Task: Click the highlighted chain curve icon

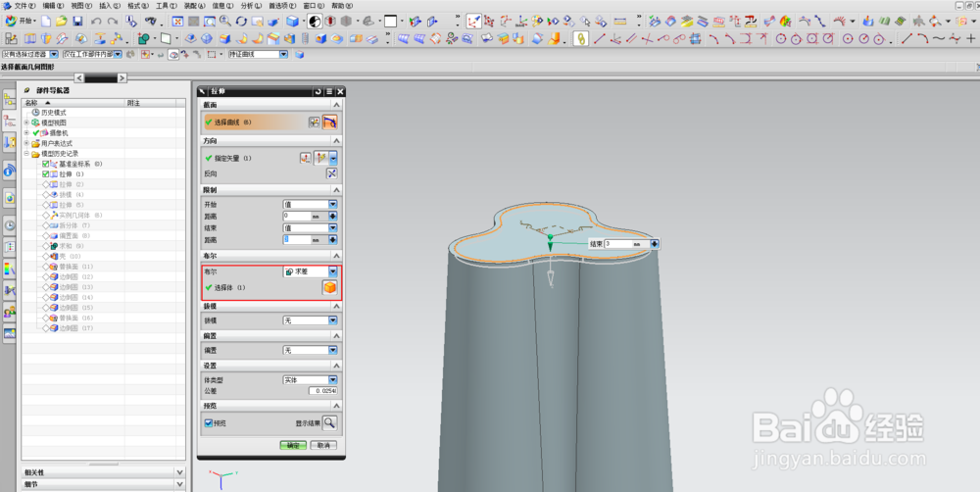Action: tap(580, 39)
